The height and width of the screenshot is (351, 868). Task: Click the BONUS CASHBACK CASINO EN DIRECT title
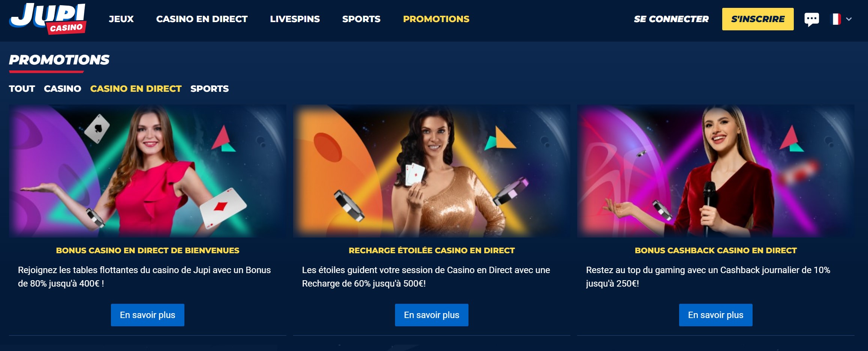(716, 251)
